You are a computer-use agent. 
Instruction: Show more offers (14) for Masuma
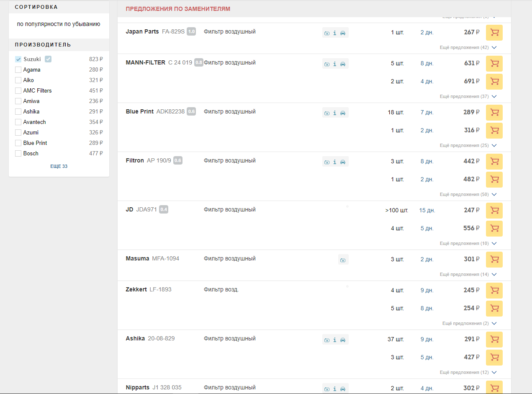coord(468,274)
